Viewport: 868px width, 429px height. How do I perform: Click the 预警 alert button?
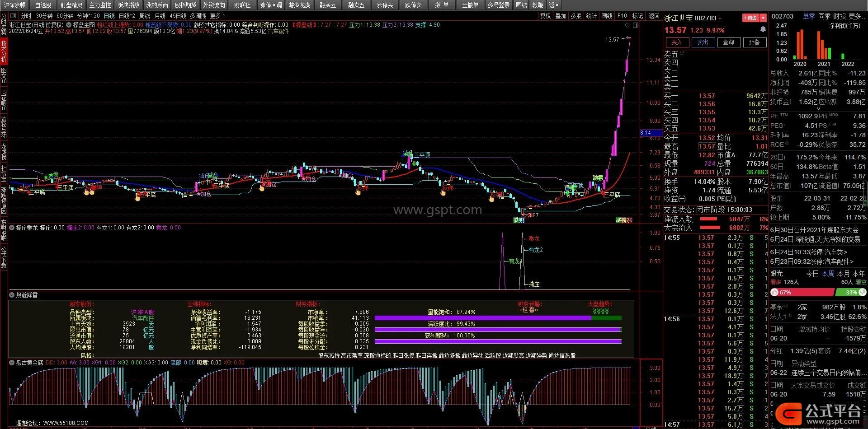coord(755,42)
